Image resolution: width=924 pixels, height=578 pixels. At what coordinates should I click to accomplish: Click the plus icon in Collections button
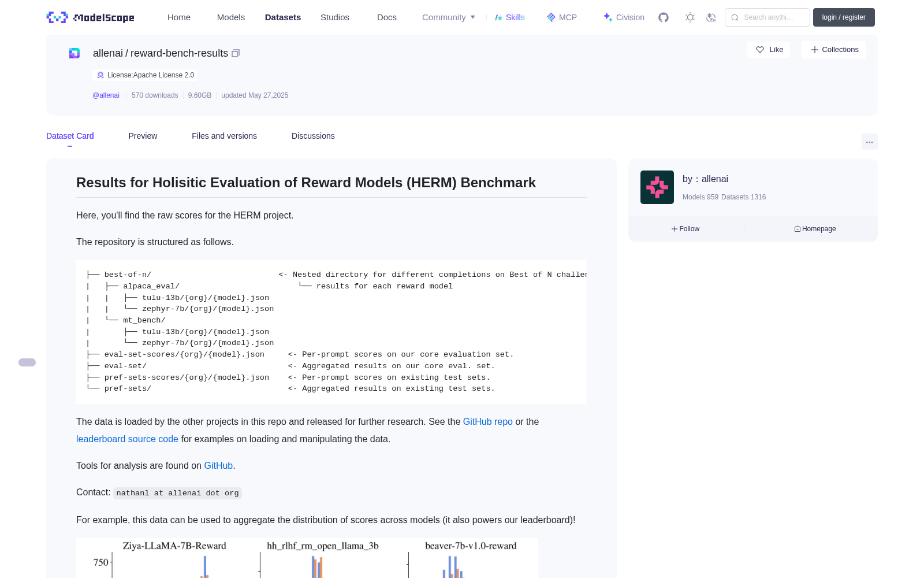tap(815, 50)
